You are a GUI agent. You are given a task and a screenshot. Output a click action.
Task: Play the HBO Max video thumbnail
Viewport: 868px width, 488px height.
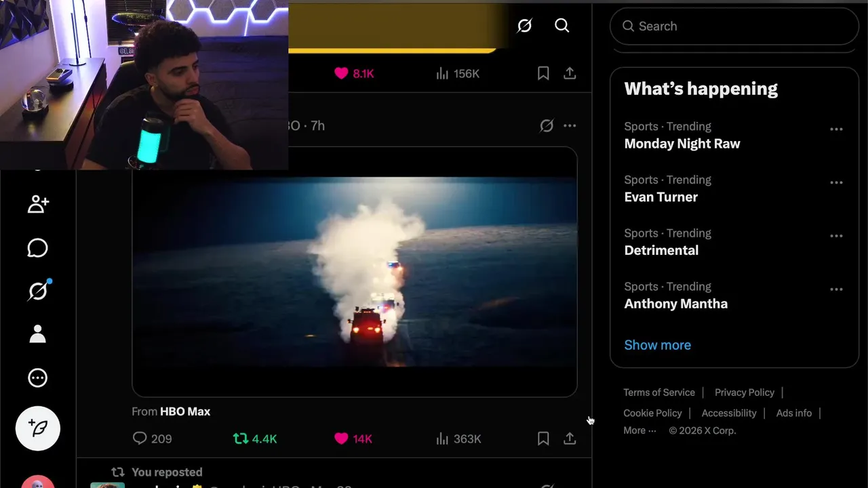point(355,272)
